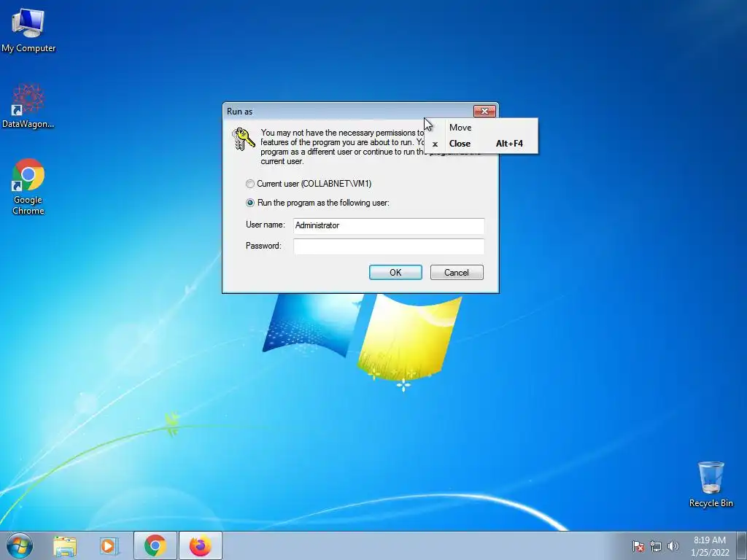Choose Close Alt+F4 from the system menu
Image resolution: width=747 pixels, height=560 pixels.
tap(481, 144)
